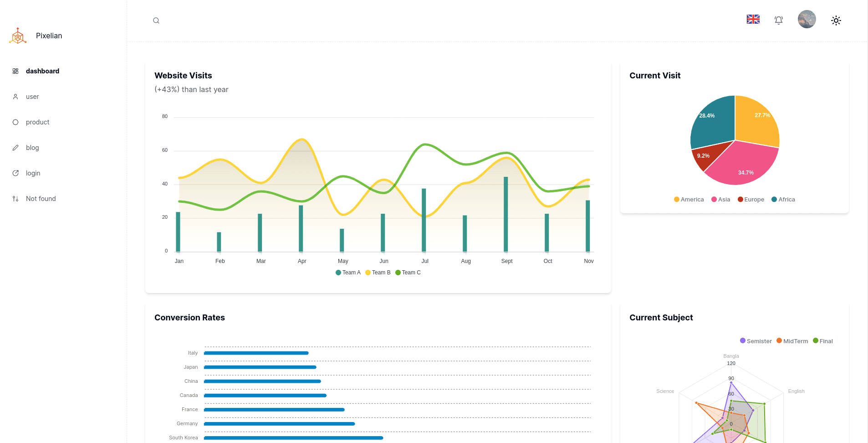
Task: Click the Current Visit heading
Action: 655,76
